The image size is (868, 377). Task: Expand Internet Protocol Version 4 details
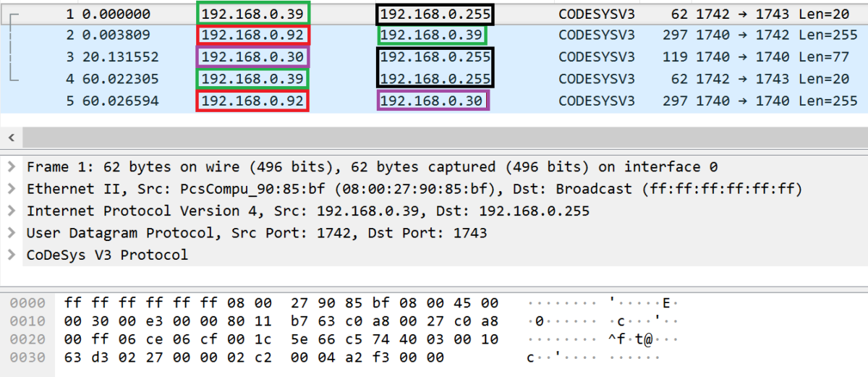tap(12, 211)
